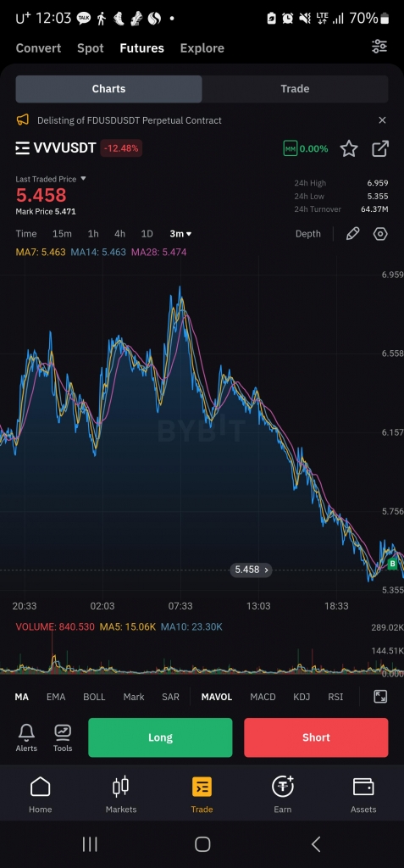Tap Android home button

202,844
